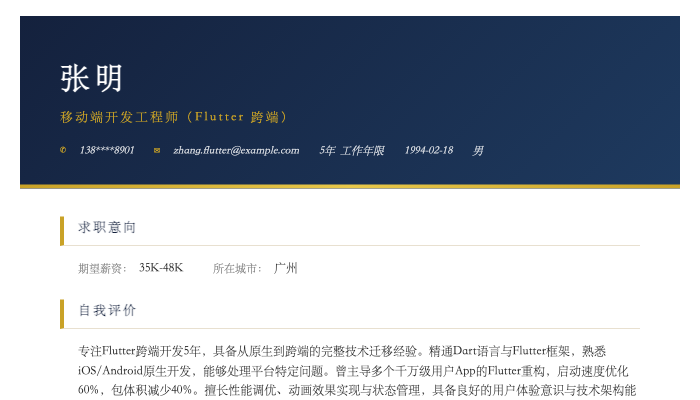The width and height of the screenshot is (700, 400).
Task: Click the phone number 138****8901
Action: 107,150
